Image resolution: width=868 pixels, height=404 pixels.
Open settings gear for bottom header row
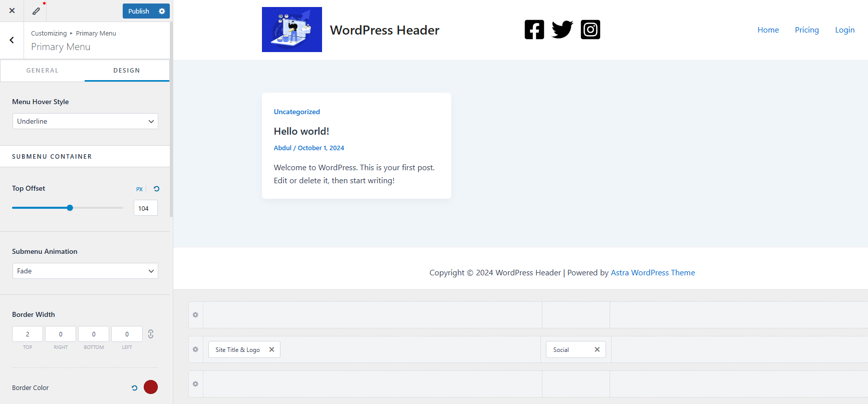click(x=196, y=384)
